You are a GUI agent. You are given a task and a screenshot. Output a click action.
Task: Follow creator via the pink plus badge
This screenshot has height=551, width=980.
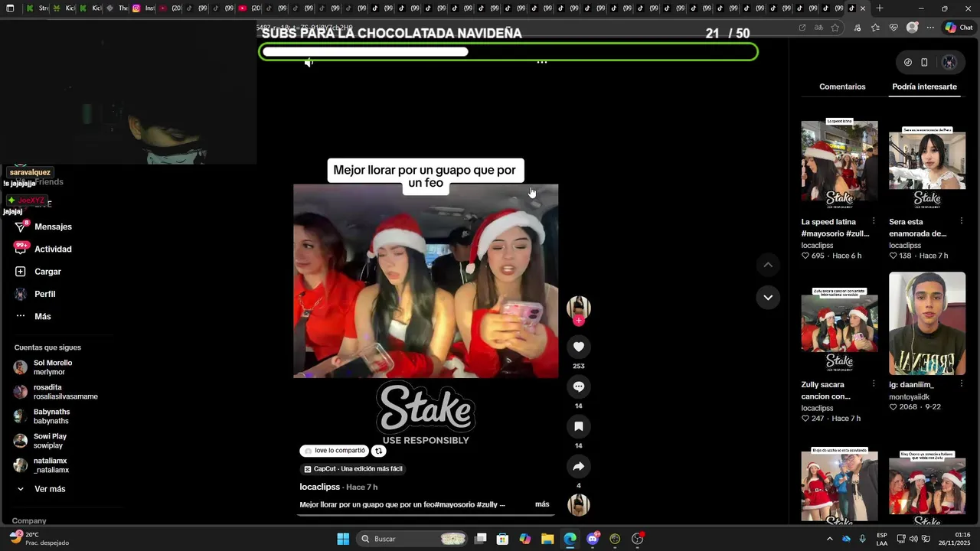tap(579, 321)
